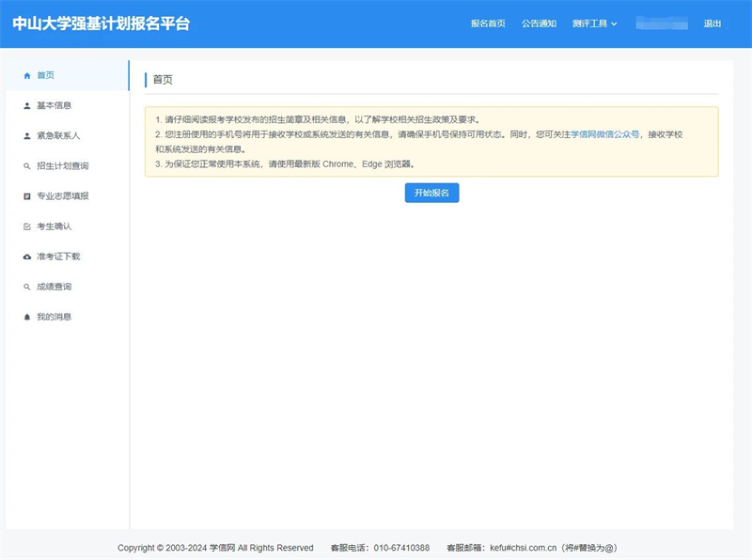Open the 准考证下载 sidebar item
Viewport: 752px width, 560px height.
[67, 257]
